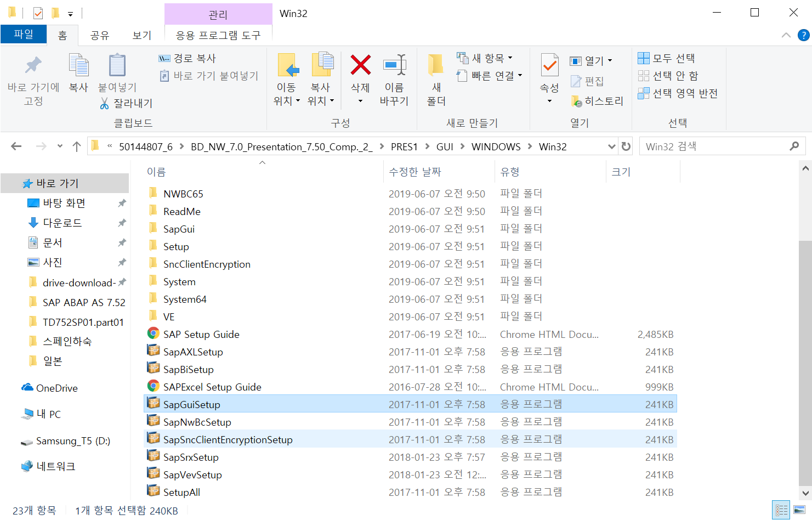Click the red Delete (삭제) icon
Viewport: 812px width, 520px height.
pos(360,65)
